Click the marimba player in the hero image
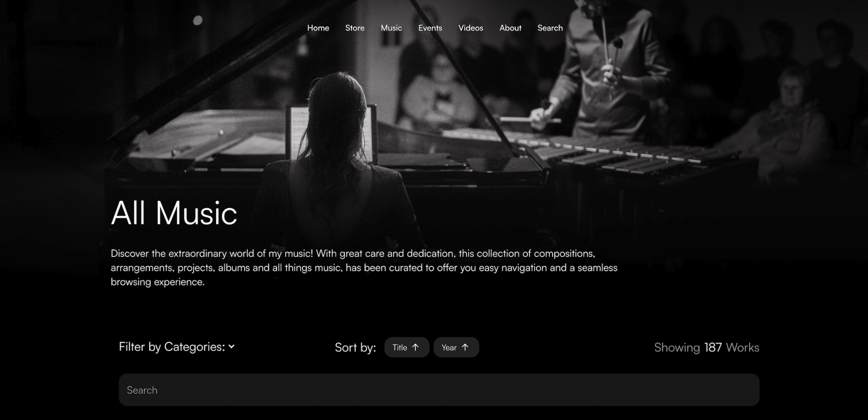Viewport: 868px width, 420px height. [605, 68]
